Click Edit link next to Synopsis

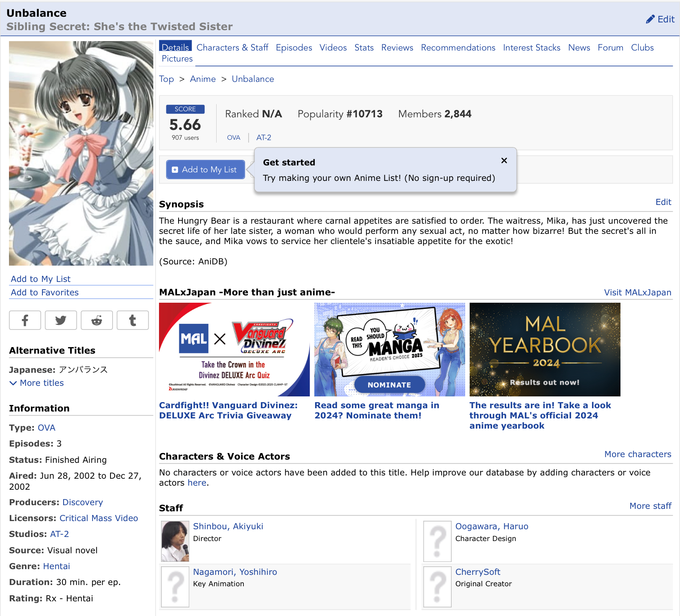click(x=663, y=202)
